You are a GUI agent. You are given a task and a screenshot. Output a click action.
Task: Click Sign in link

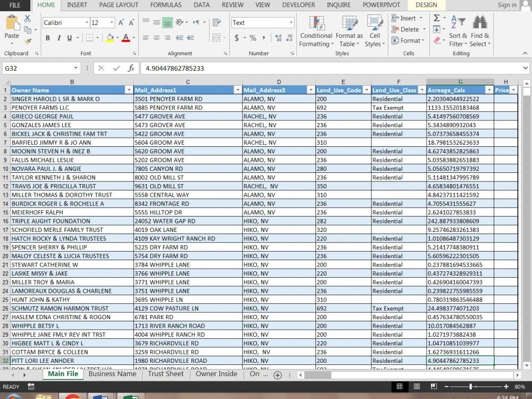(x=507, y=5)
